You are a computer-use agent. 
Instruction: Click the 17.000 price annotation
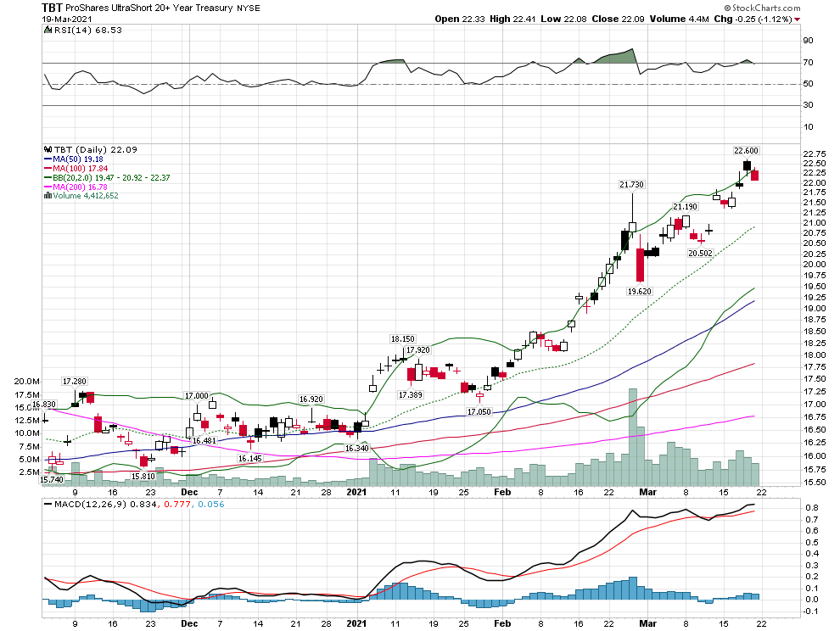click(x=197, y=396)
